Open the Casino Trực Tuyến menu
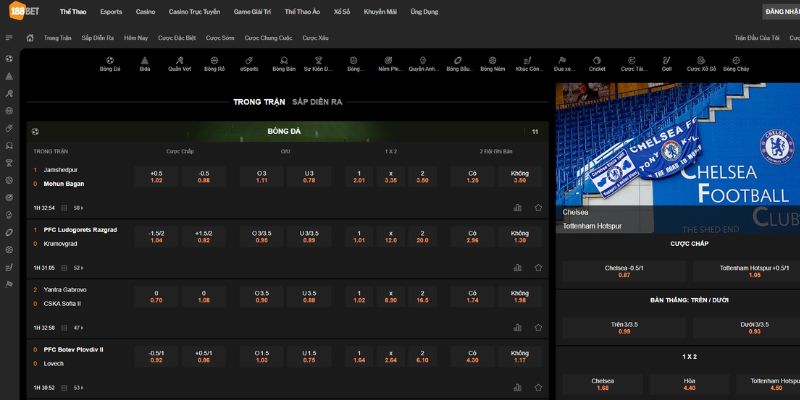The image size is (800, 400). [194, 12]
